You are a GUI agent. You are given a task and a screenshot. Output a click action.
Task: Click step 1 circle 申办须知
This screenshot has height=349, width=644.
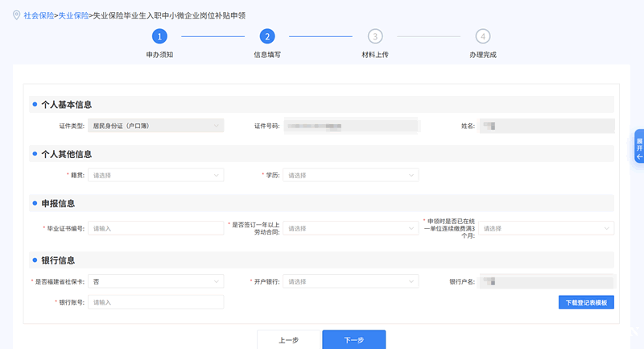[159, 36]
